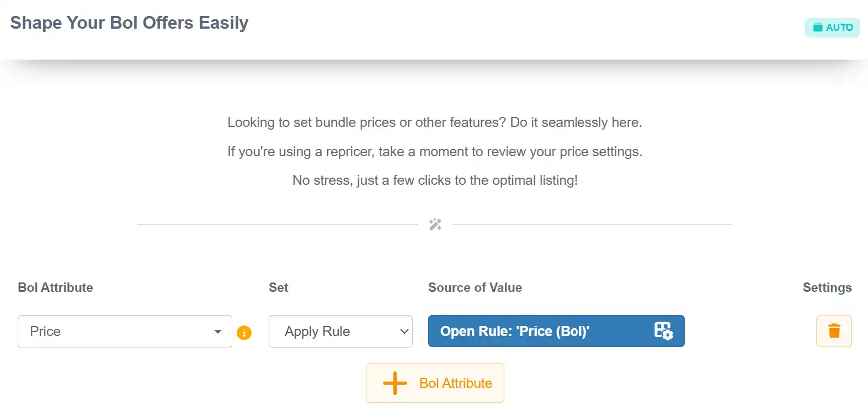
Task: Open the Price attribute dropdown
Action: click(124, 332)
